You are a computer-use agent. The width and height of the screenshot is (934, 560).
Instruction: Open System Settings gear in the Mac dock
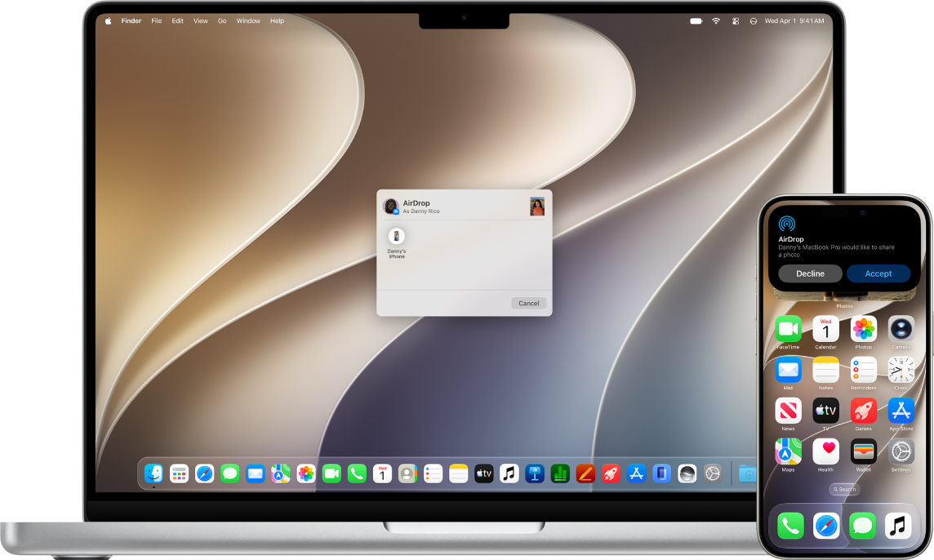click(713, 473)
